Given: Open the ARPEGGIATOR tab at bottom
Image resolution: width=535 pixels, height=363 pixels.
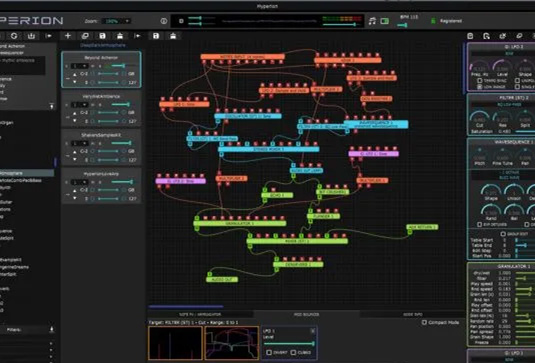Looking at the screenshot, I should point(200,314).
